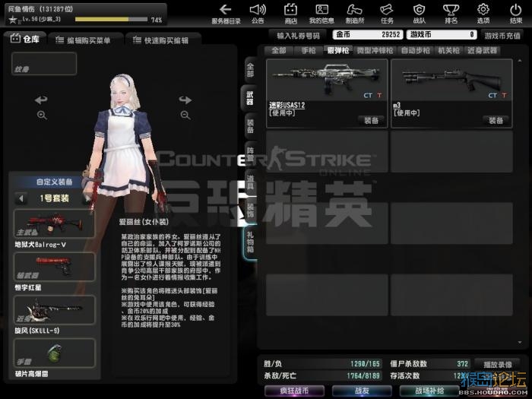Click the 杀敌/死亡 1764/8189 stat
532x399 pixels.
click(x=322, y=375)
